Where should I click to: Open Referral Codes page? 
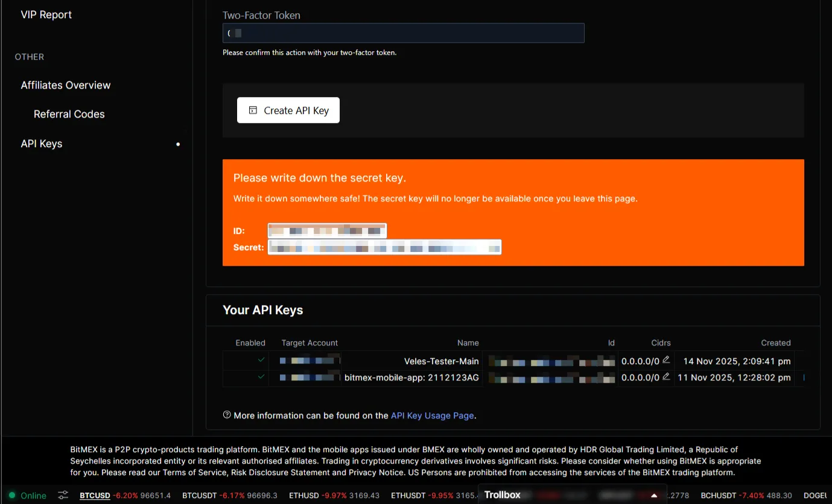[x=69, y=114]
